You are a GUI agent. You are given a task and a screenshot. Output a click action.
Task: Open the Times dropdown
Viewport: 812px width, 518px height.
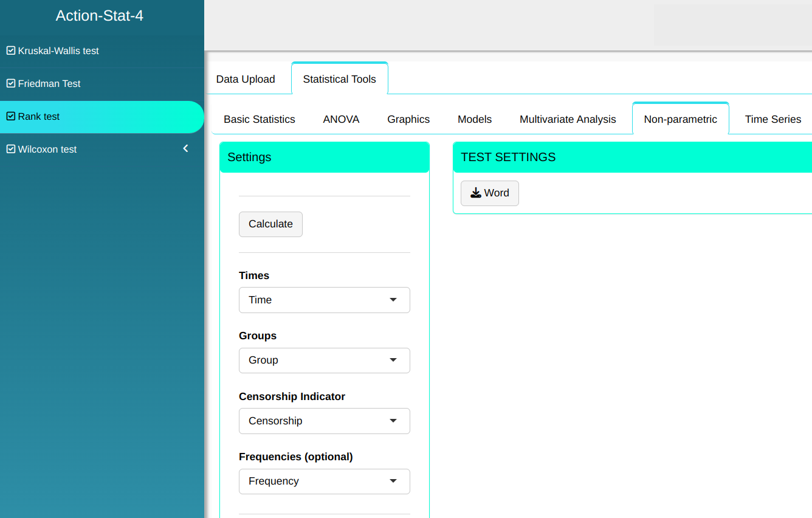coord(324,300)
